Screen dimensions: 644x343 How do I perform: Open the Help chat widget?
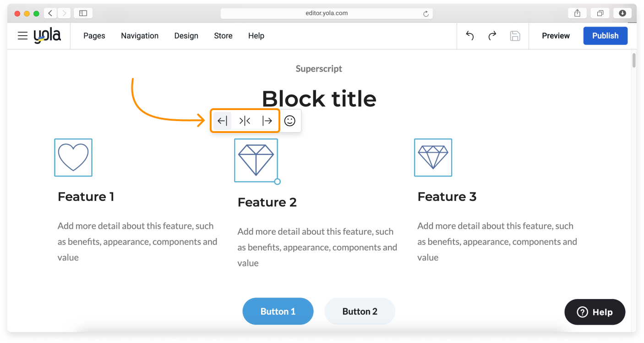(x=595, y=312)
